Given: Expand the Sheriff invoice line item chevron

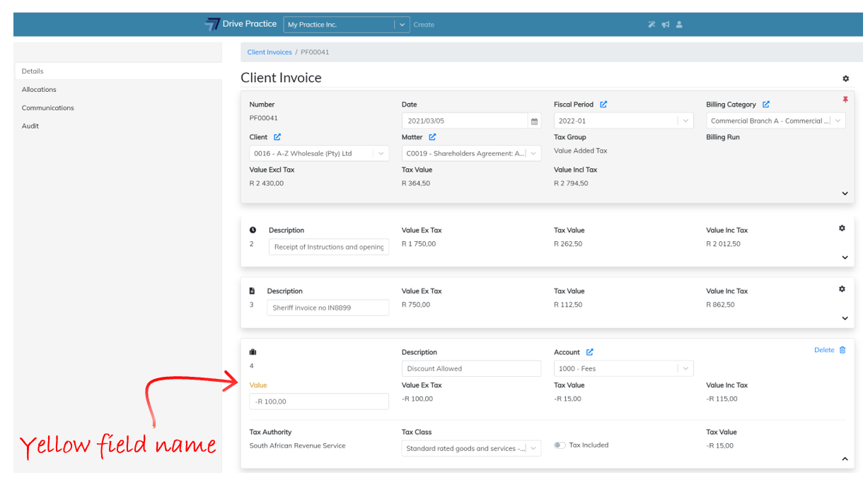Looking at the screenshot, I should point(845,318).
